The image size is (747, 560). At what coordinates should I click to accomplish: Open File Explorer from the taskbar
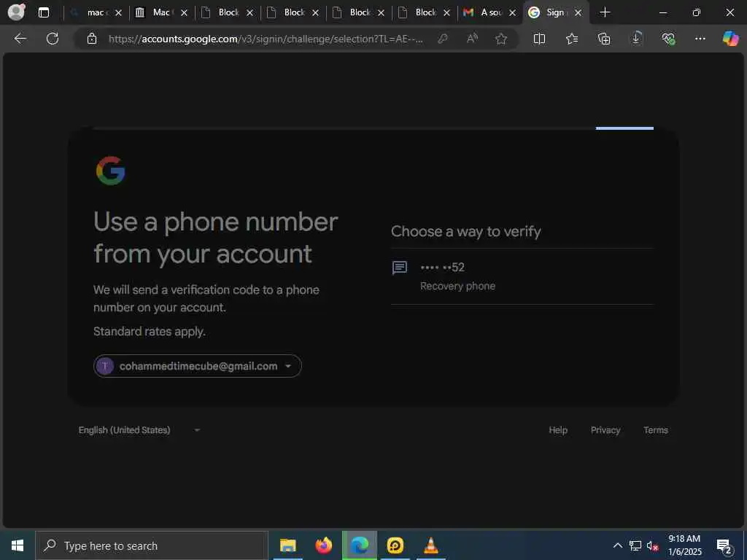click(x=287, y=545)
